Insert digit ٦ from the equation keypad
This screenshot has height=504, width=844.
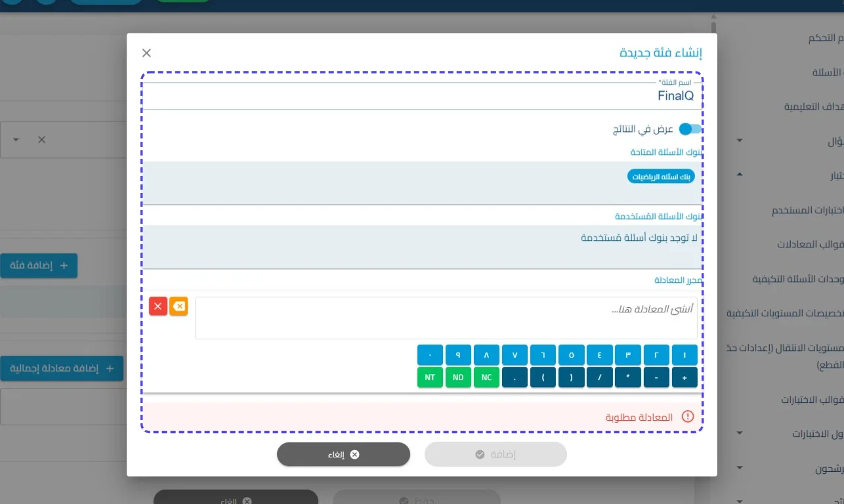[543, 355]
